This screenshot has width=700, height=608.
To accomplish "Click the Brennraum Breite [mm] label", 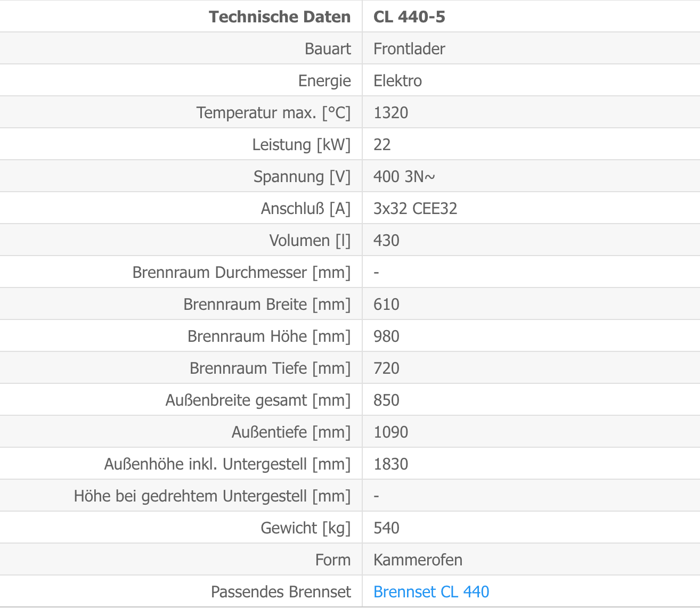I will click(267, 304).
